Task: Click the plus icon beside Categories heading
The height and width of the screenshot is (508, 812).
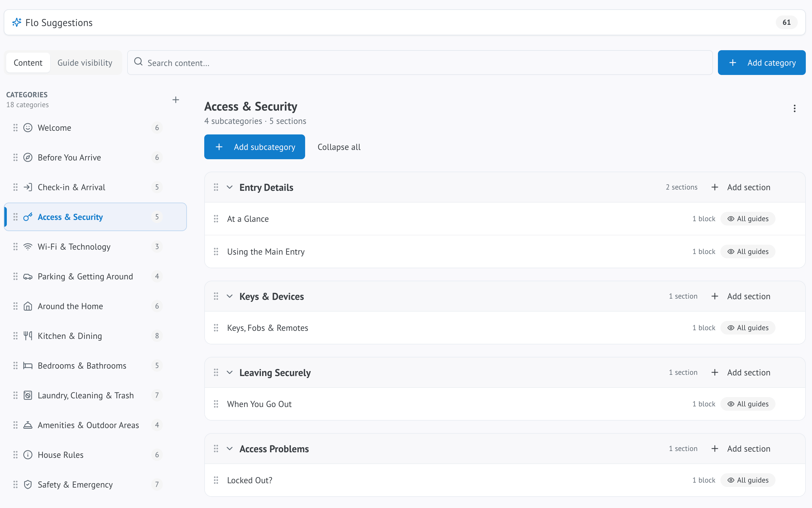Action: coord(175,100)
